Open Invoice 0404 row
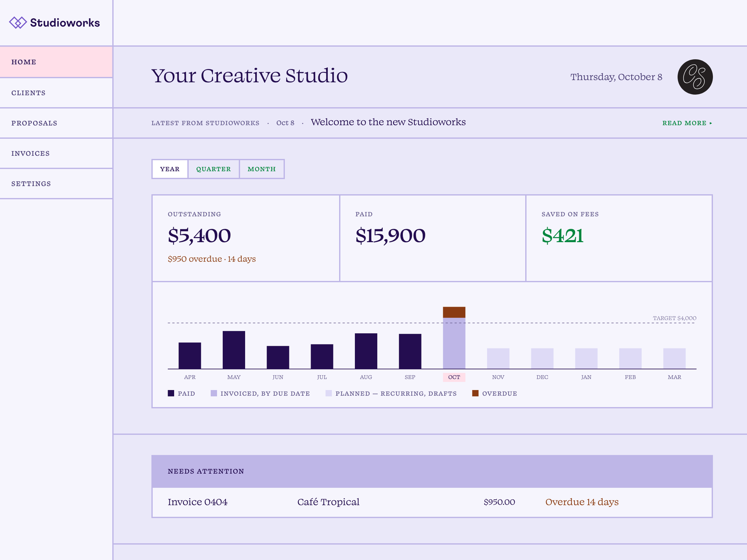This screenshot has width=747, height=560. coord(432,502)
